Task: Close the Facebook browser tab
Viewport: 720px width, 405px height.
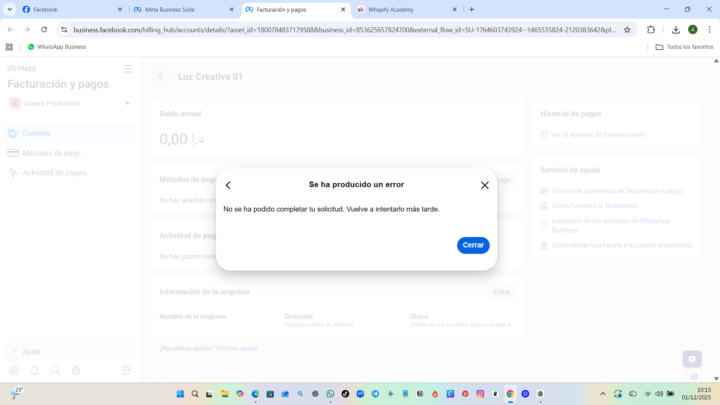Action: pos(120,9)
